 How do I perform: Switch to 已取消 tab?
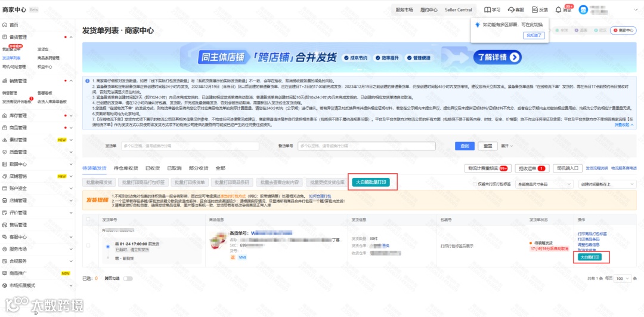click(174, 168)
